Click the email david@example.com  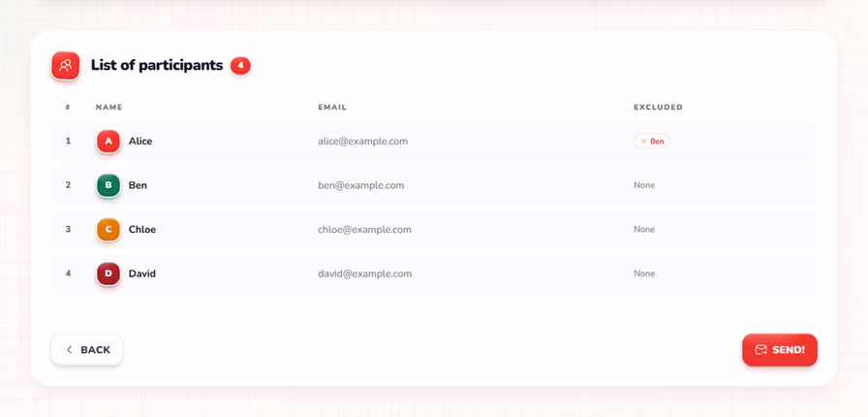364,273
